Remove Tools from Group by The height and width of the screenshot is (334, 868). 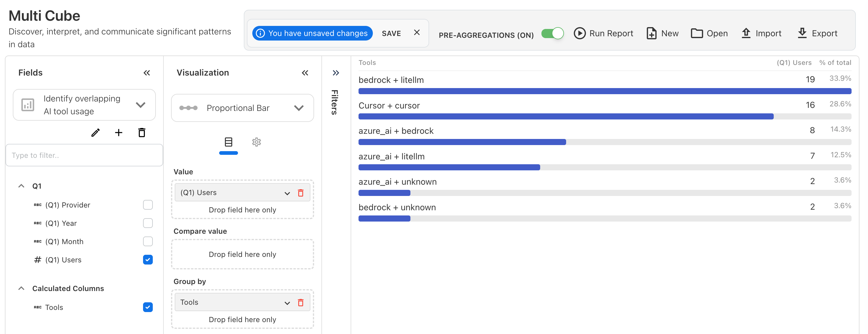(301, 303)
